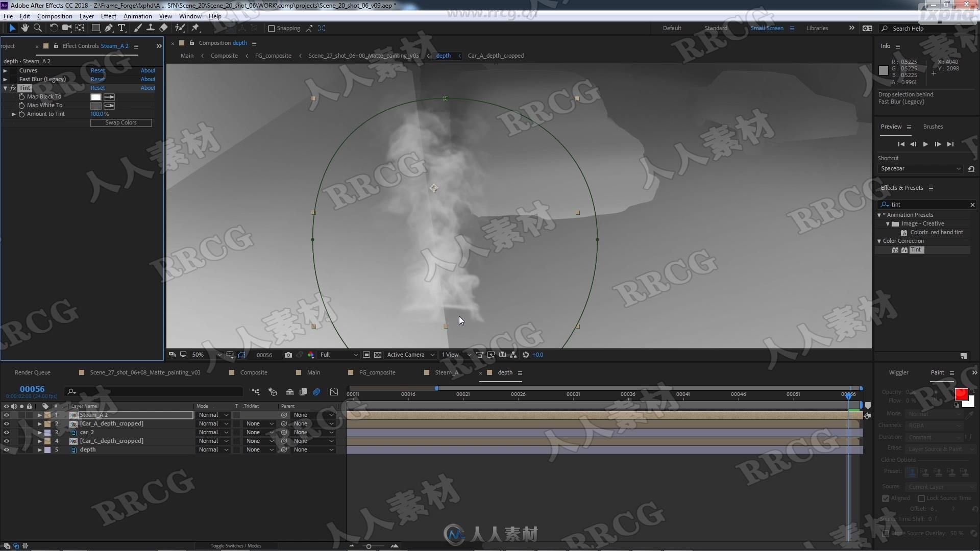Viewport: 980px width, 551px height.
Task: Select the Roto Brush tool
Action: coord(180,28)
